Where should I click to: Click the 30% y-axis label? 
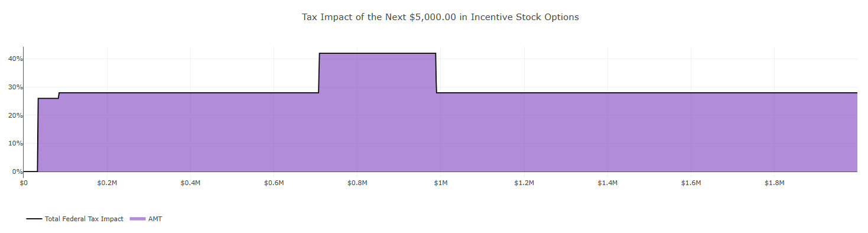pos(15,87)
